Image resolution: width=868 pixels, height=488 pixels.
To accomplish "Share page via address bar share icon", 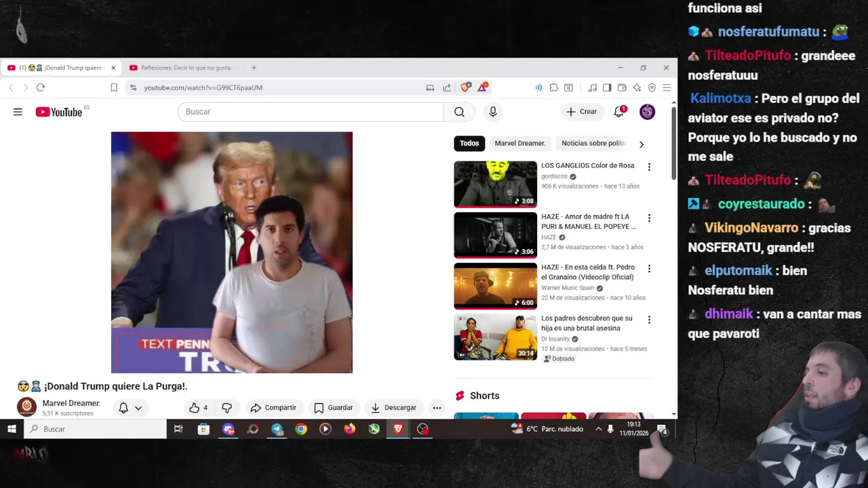I will 447,87.
